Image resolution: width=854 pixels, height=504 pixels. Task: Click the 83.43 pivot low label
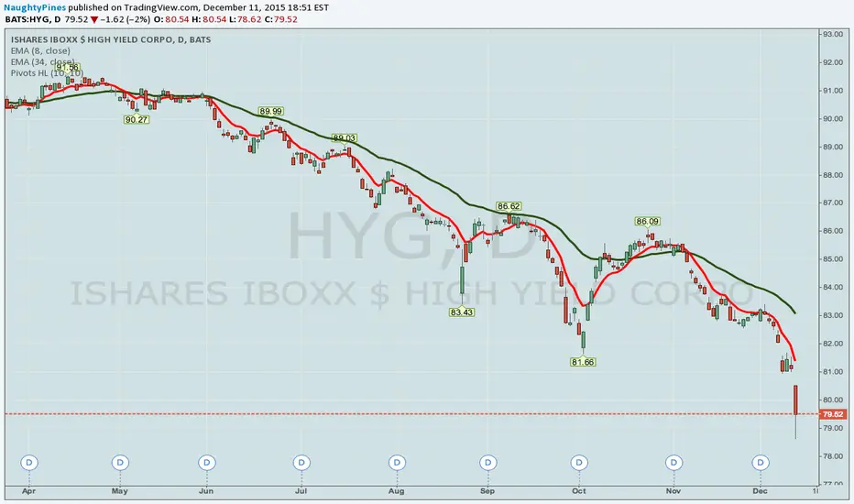pyautogui.click(x=461, y=312)
